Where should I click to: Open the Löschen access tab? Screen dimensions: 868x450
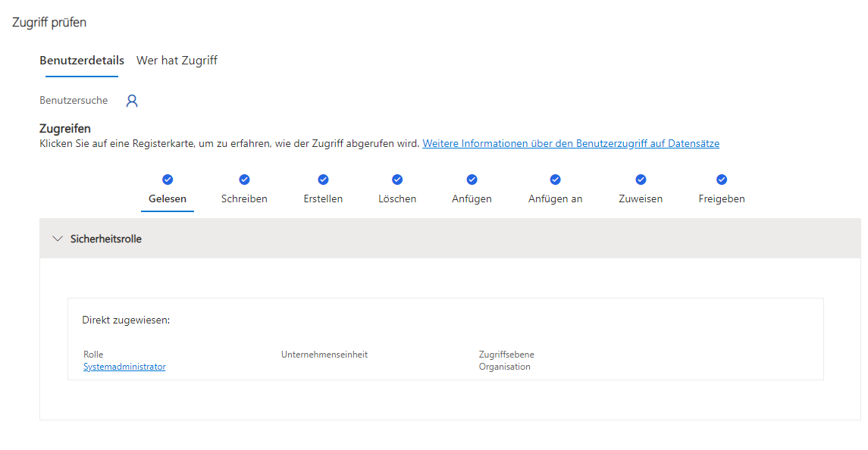(397, 198)
